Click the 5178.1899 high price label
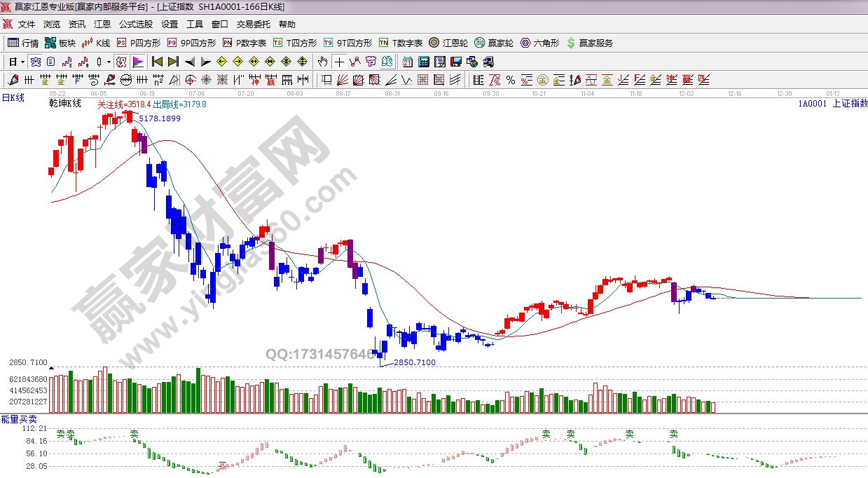Screen dimensions: 868x478 (x=160, y=118)
